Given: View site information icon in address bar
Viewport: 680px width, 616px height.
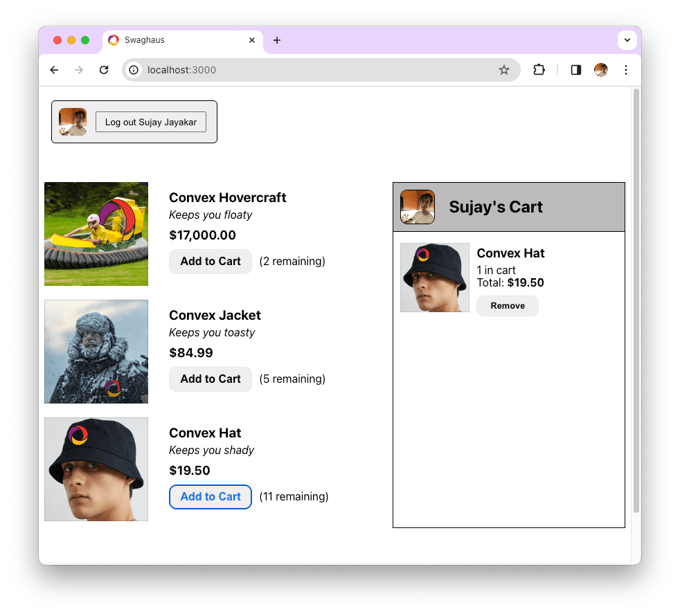Looking at the screenshot, I should click(134, 70).
